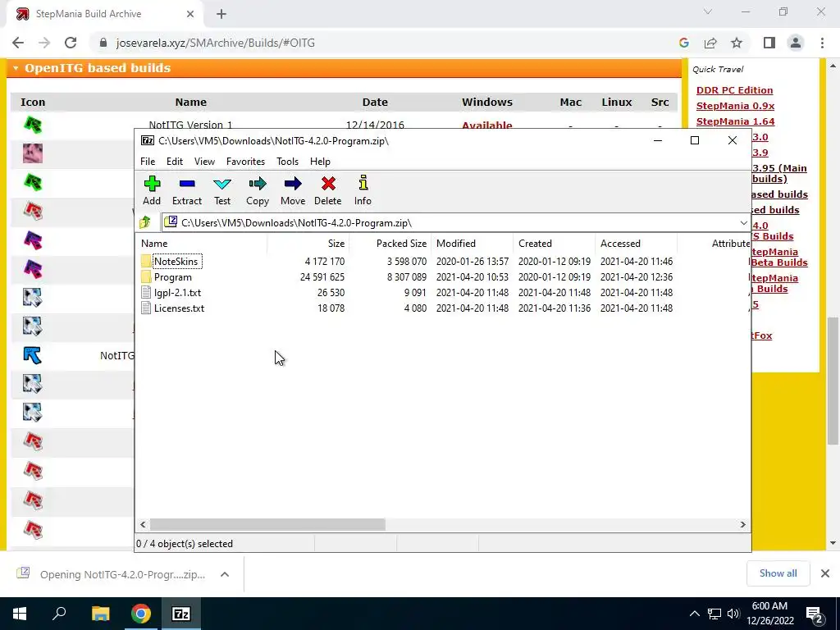Open the Edit menu in 7-Zip
The image size is (840, 630).
point(175,162)
